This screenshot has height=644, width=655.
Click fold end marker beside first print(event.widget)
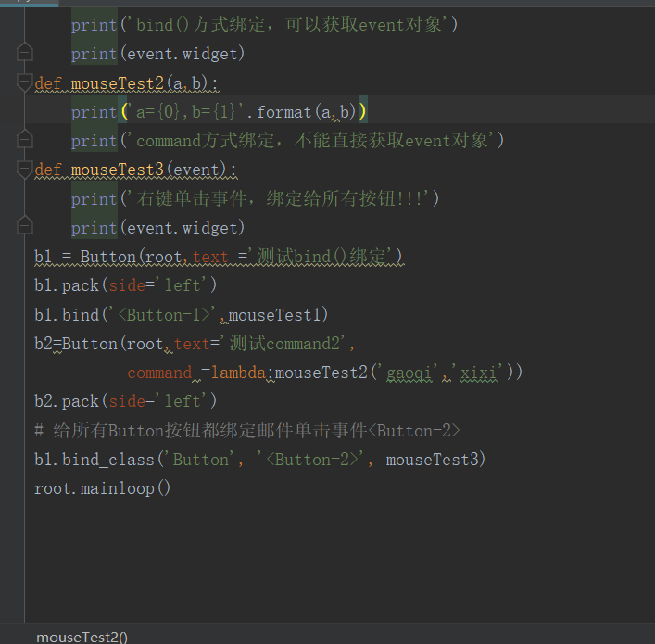click(x=25, y=52)
